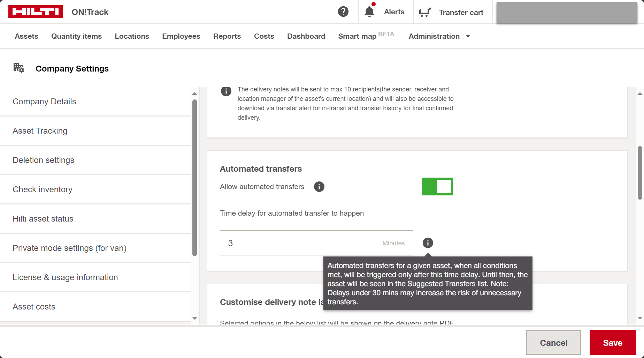644x358 pixels.
Task: Click info icon beside Allow automated transfers
Action: [319, 187]
